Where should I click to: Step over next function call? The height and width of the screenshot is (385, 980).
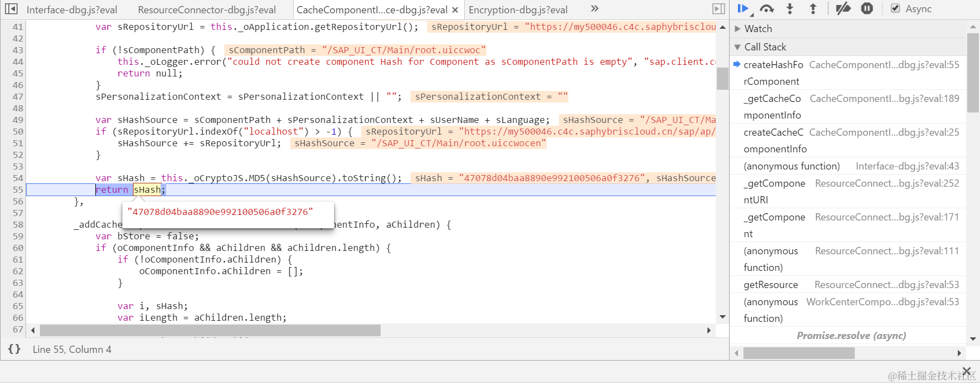pos(767,8)
